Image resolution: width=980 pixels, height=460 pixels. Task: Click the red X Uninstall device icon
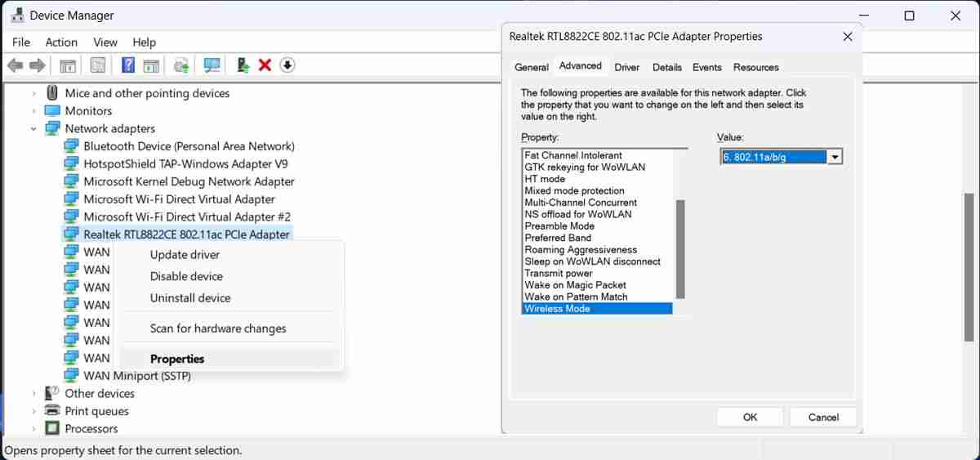(265, 65)
